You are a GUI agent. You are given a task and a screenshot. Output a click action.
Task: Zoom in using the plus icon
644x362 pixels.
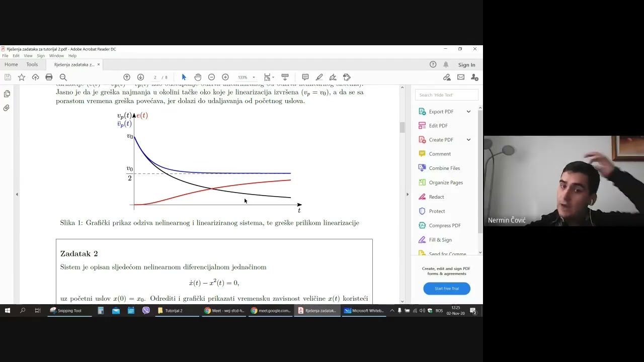click(x=225, y=77)
